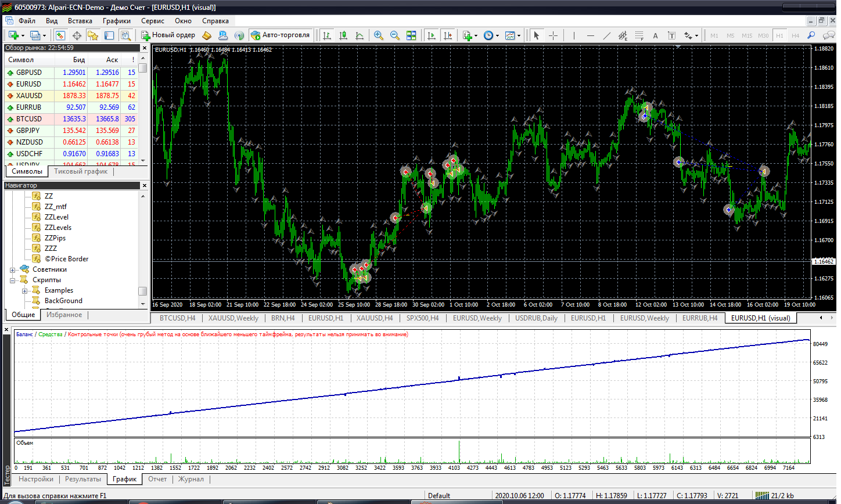The height and width of the screenshot is (504, 841).
Task: Select XAUUSD row in market watch
Action: click(29, 96)
